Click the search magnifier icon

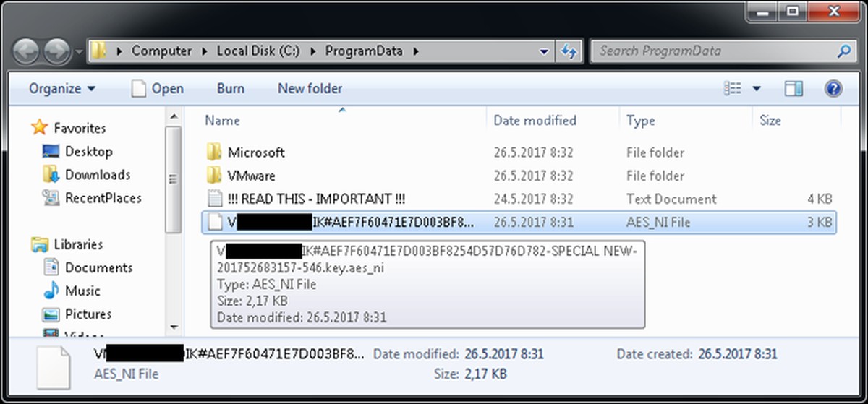844,51
